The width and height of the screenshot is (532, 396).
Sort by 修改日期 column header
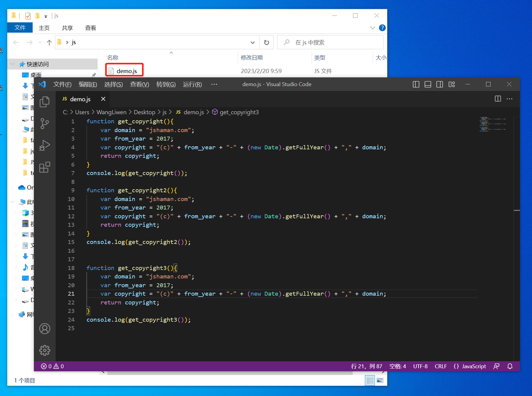pyautogui.click(x=252, y=58)
